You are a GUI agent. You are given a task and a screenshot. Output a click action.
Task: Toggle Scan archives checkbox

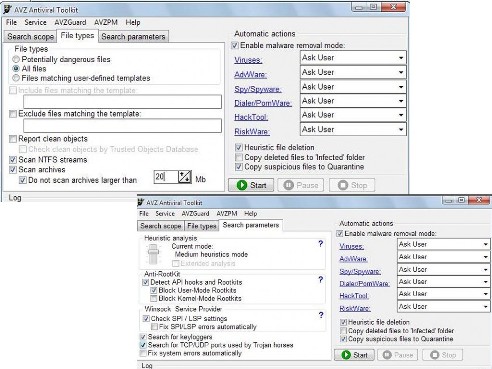(x=13, y=170)
